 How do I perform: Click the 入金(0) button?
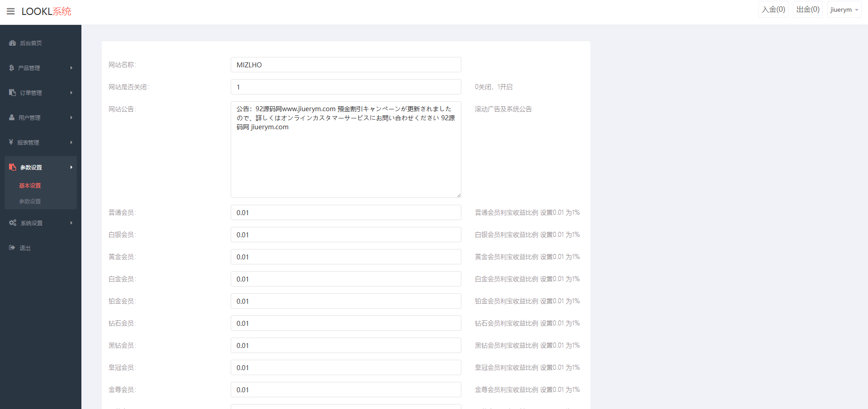pos(773,9)
